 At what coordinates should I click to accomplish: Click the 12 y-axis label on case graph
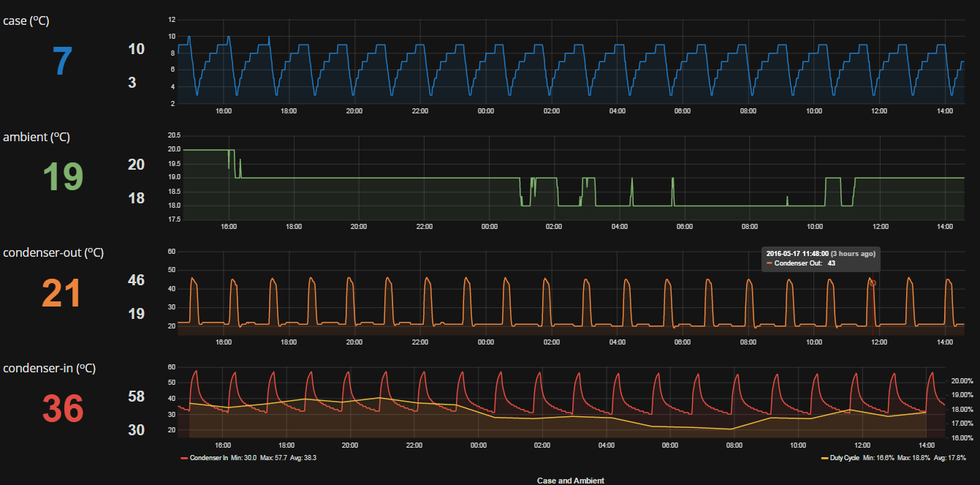171,19
